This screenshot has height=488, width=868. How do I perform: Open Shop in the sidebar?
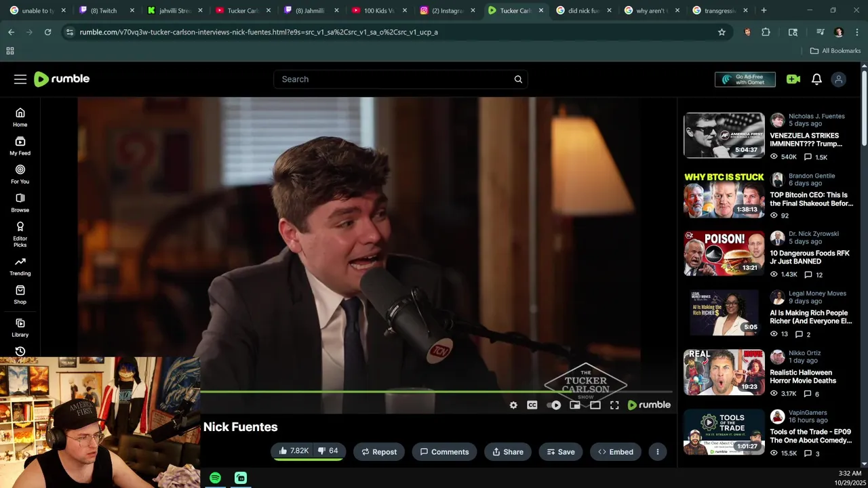pyautogui.click(x=20, y=295)
